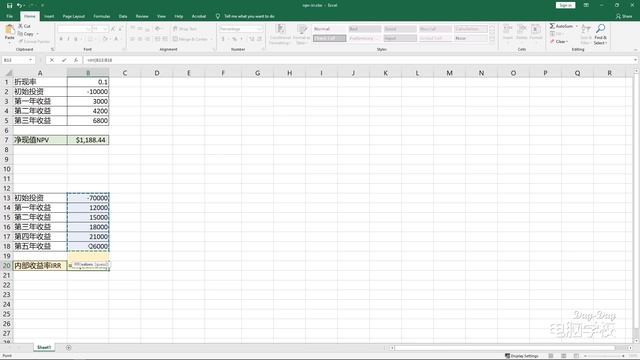Viewport: 640px width, 360px height.
Task: Open the Merge & Center dropdown arrow
Action: 212,39
